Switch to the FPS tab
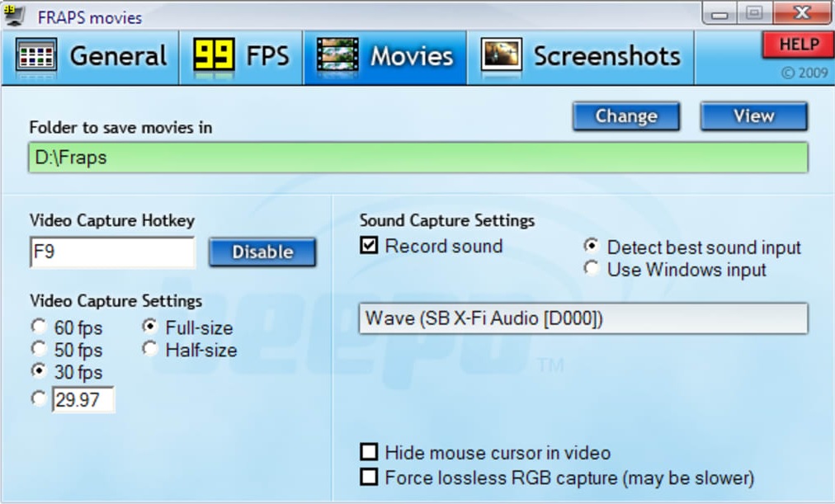 coord(241,57)
